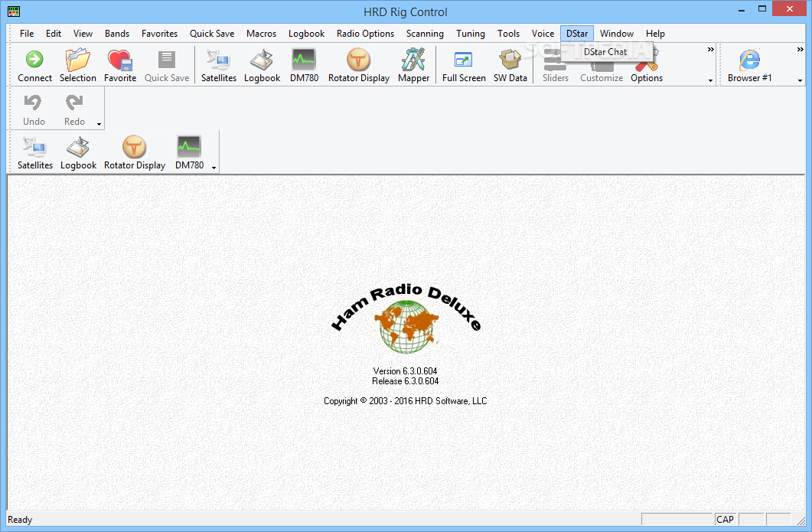Click the Undo arrow icon
The image size is (812, 532).
(33, 103)
